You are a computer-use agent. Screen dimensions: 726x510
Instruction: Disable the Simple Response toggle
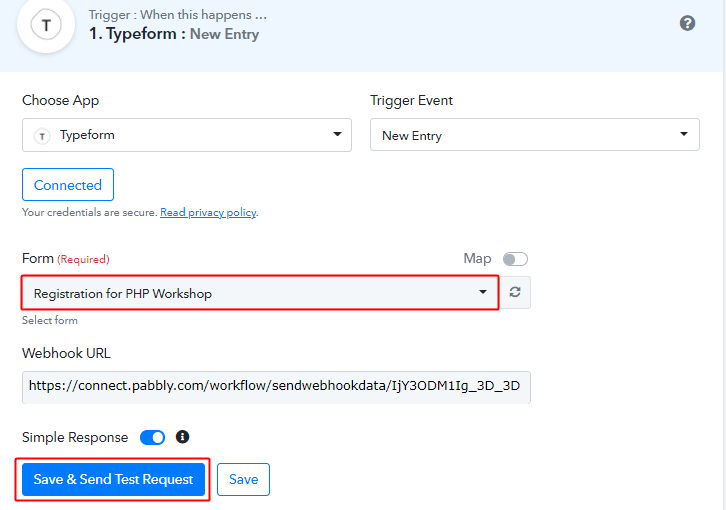click(152, 437)
